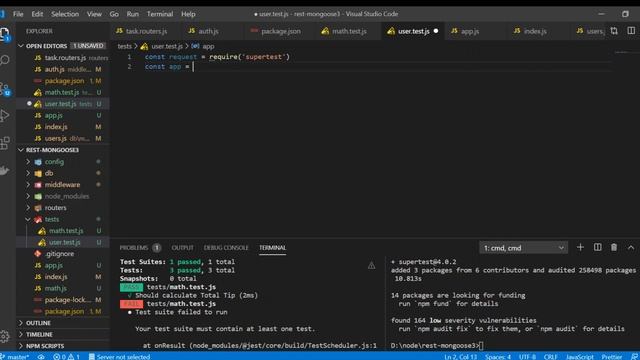Open the Search view in activity bar

(x=5, y=61)
